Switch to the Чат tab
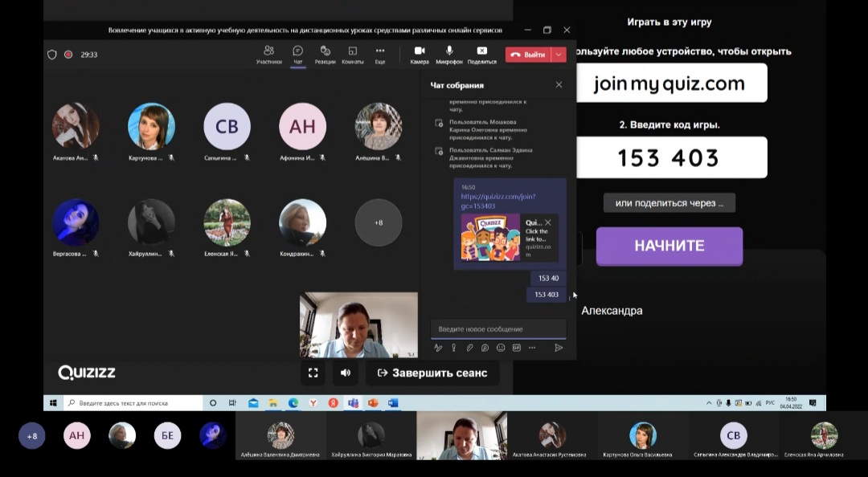This screenshot has height=477, width=868. [x=298, y=54]
